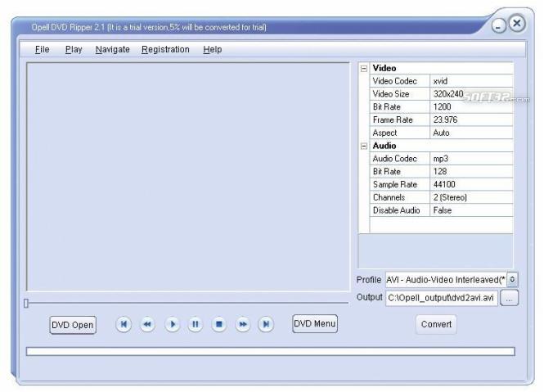544x392 pixels.
Task: Open the Registration menu
Action: pyautogui.click(x=165, y=50)
